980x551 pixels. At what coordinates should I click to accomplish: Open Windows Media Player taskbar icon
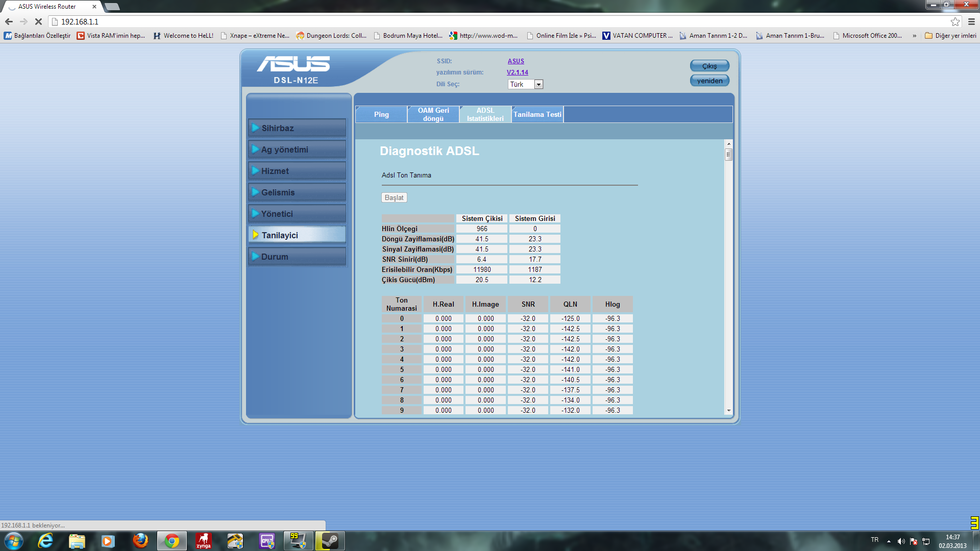(108, 541)
